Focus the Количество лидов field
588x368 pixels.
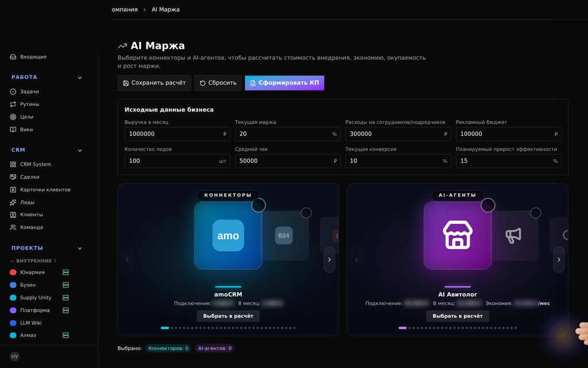(177, 161)
